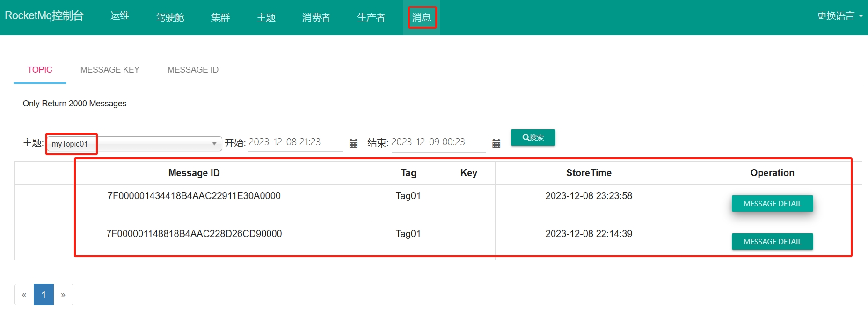
Task: Switch to the MESSAGE ID tab
Action: (x=193, y=70)
